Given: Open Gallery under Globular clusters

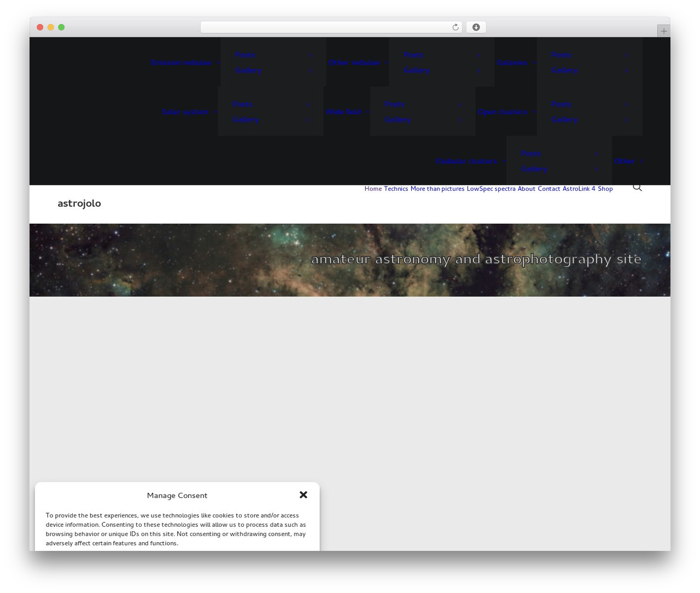Looking at the screenshot, I should point(534,168).
